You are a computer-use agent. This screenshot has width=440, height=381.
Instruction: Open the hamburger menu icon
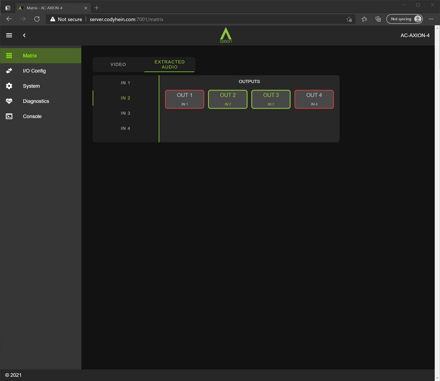click(9, 35)
